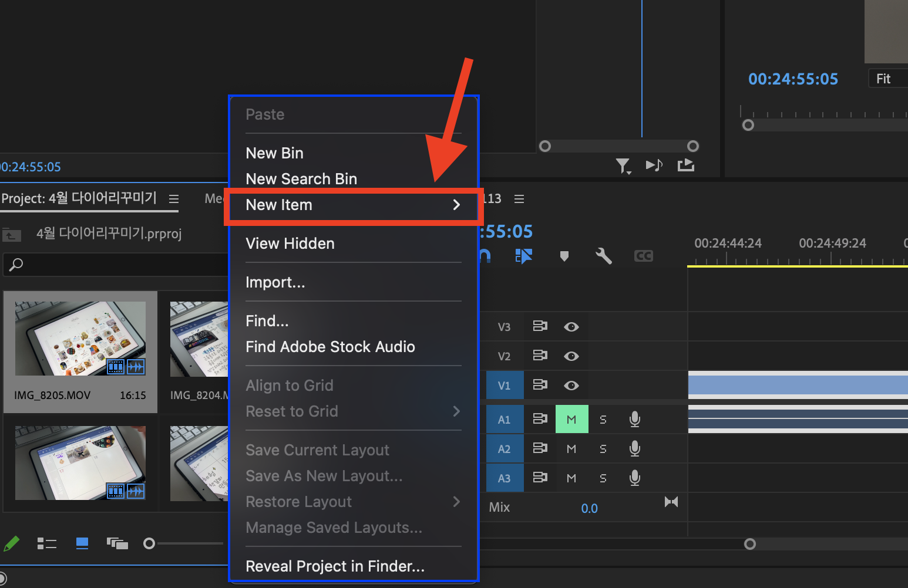
Task: Toggle sync lock on A2 track
Action: [x=540, y=448]
